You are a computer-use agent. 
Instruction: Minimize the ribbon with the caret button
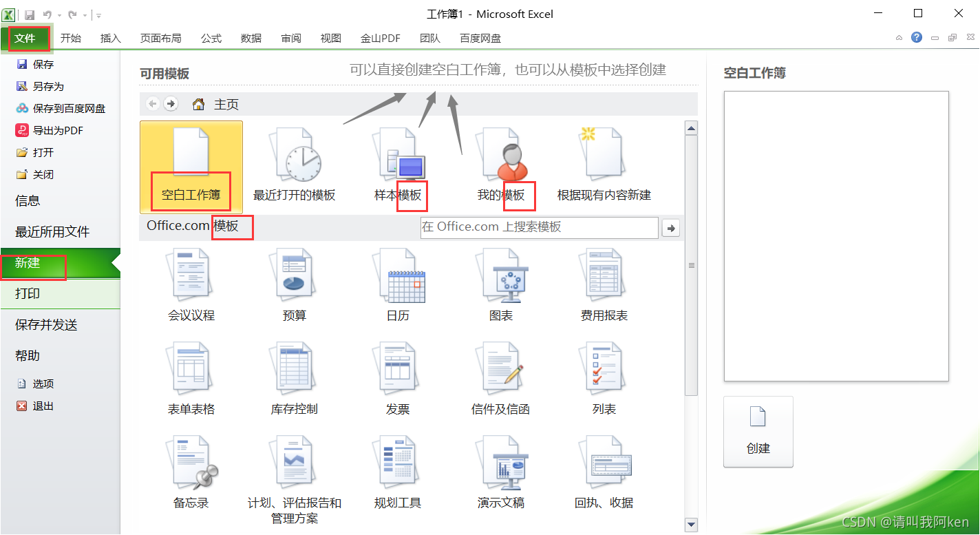tap(899, 38)
